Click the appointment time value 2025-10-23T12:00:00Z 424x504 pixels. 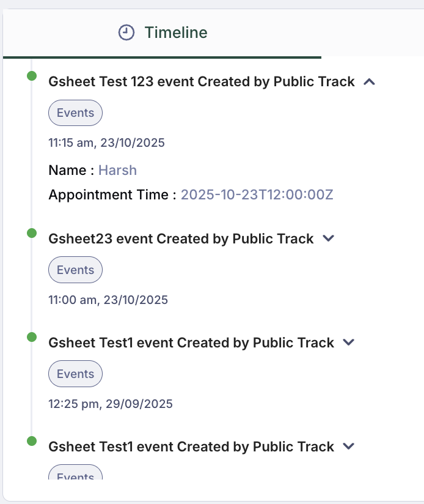[257, 195]
